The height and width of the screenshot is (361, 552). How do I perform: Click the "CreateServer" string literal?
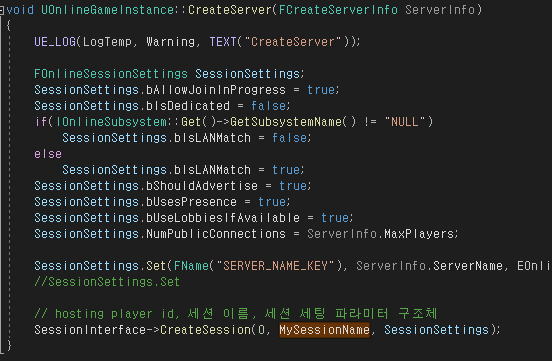[293, 42]
